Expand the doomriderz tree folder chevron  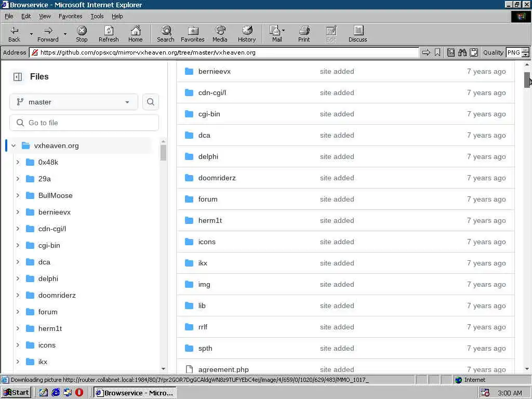coord(18,295)
